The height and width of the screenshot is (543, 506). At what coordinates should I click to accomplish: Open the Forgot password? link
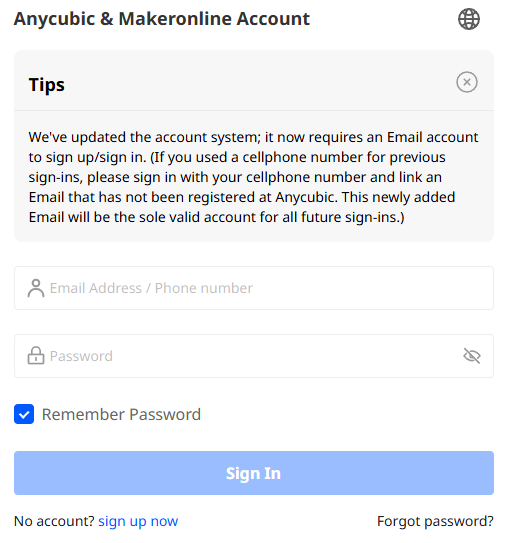(x=435, y=521)
